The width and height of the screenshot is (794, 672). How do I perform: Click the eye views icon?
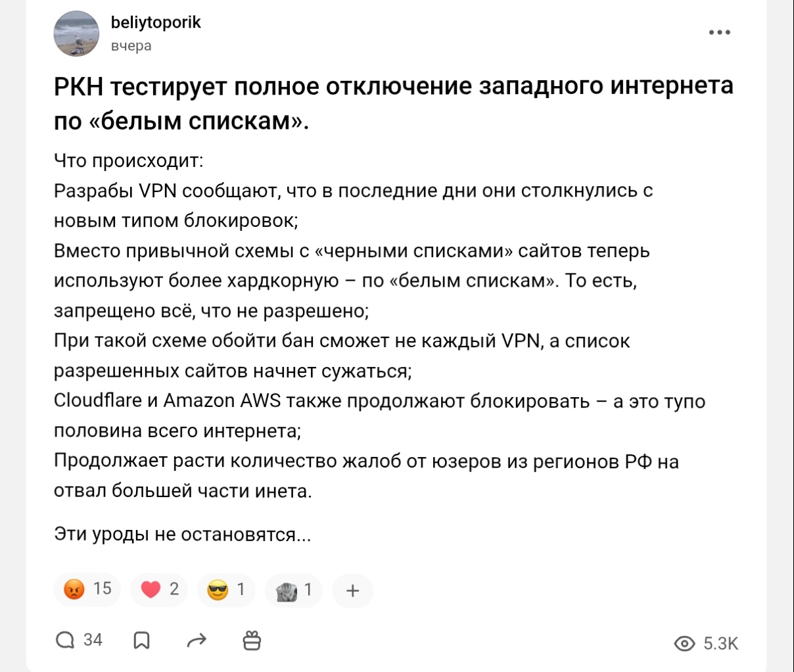pos(685,644)
